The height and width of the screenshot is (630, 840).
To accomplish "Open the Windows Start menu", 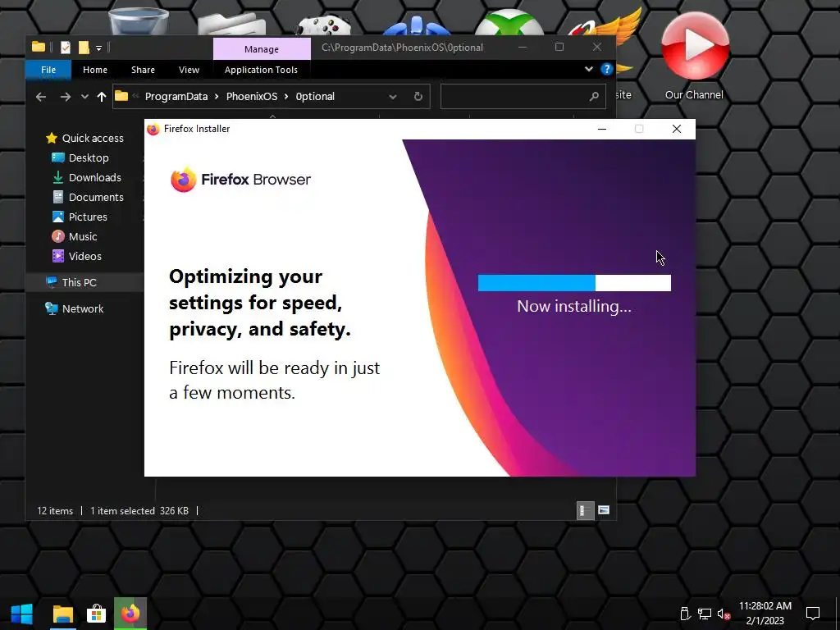I will (21, 614).
